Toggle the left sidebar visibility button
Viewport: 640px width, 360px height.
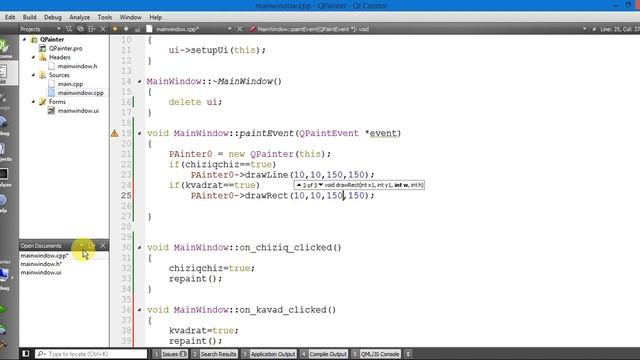click(26, 353)
